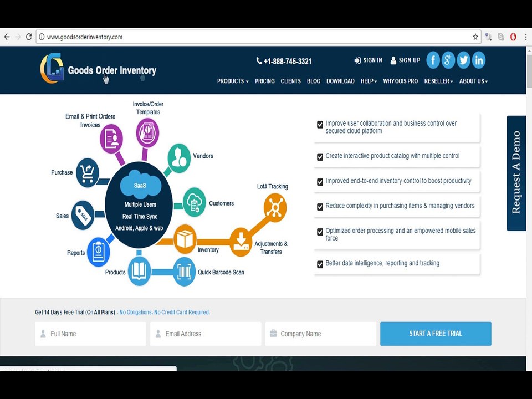
Task: Click the Goods Order Inventory title text
Action: [112, 70]
